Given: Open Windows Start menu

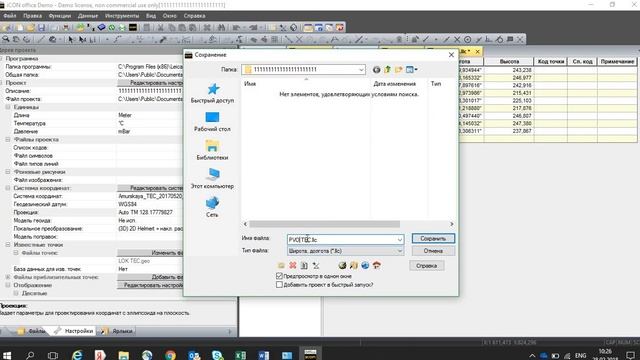Looking at the screenshot, I should (7, 355).
